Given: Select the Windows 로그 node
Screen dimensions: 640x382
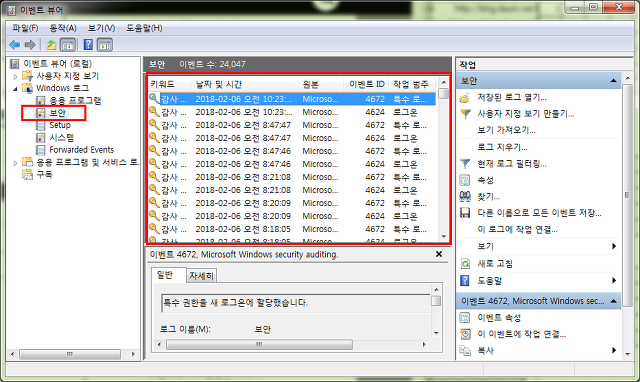Looking at the screenshot, I should click(x=62, y=88).
